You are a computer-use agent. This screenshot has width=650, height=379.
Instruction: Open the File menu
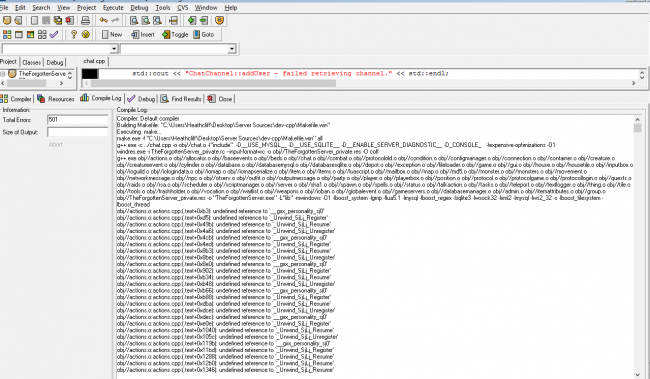[4, 7]
